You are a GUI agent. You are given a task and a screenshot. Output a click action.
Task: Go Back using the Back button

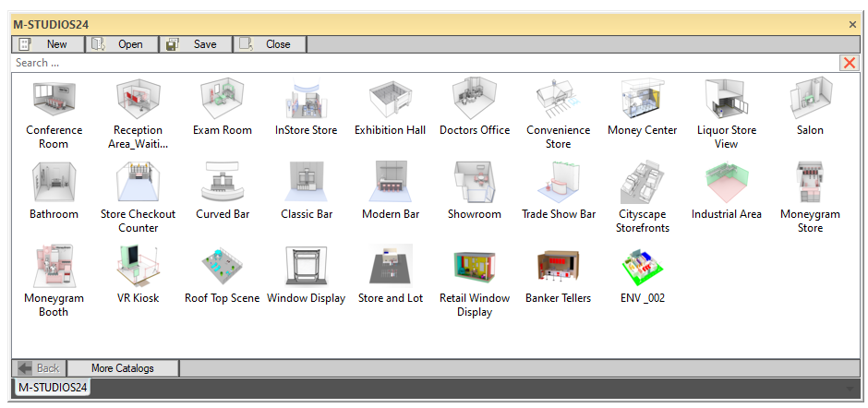point(39,368)
